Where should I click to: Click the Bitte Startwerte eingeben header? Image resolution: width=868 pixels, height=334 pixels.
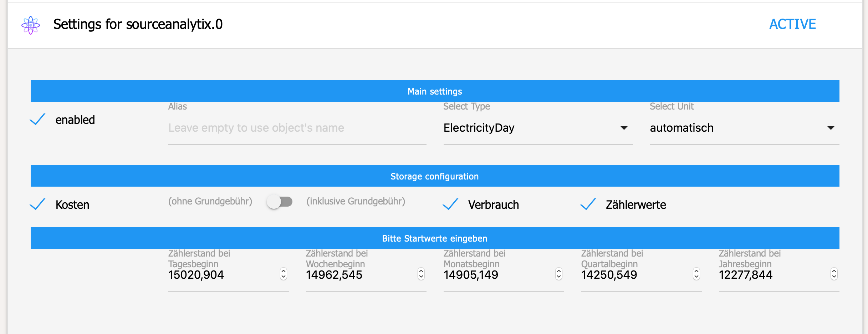(x=435, y=238)
